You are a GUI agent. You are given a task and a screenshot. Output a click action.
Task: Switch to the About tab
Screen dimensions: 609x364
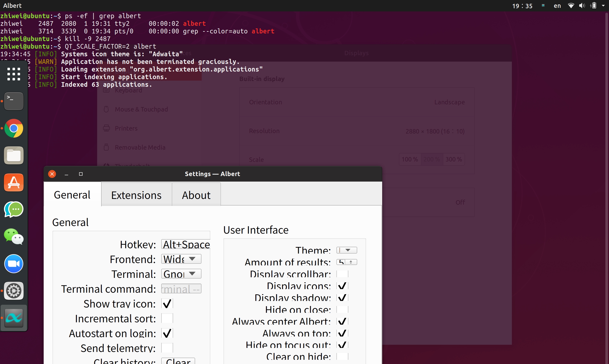coord(196,194)
